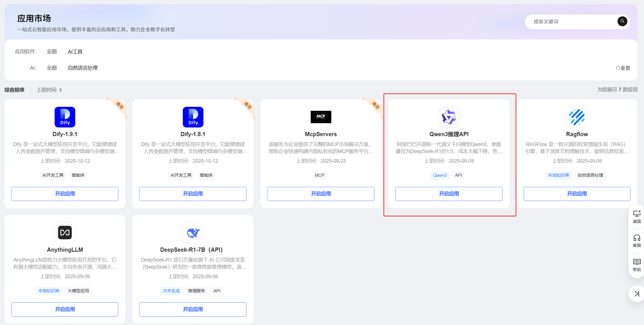Select the 自然语言处理 AI filter
Screen dimensions: 644x325
click(x=83, y=68)
